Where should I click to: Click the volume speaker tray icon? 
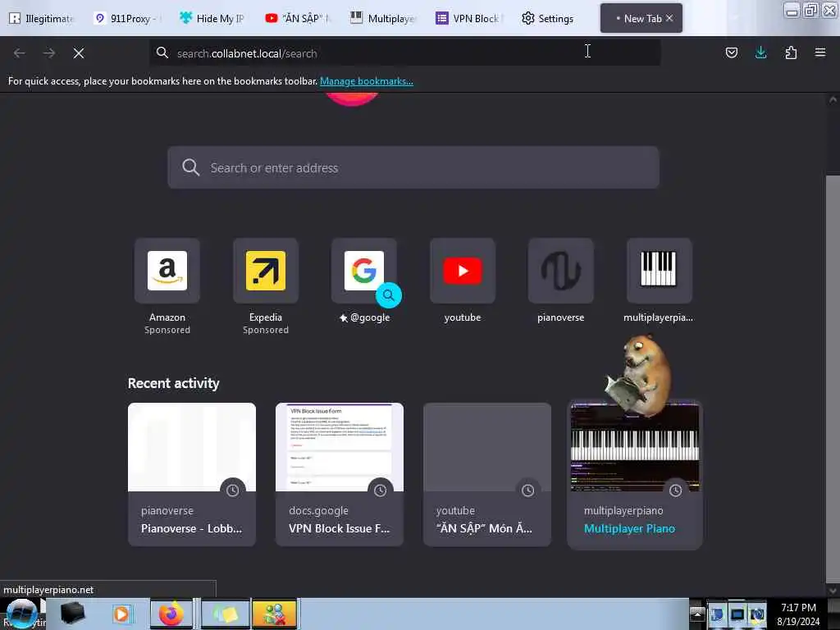[x=757, y=614]
